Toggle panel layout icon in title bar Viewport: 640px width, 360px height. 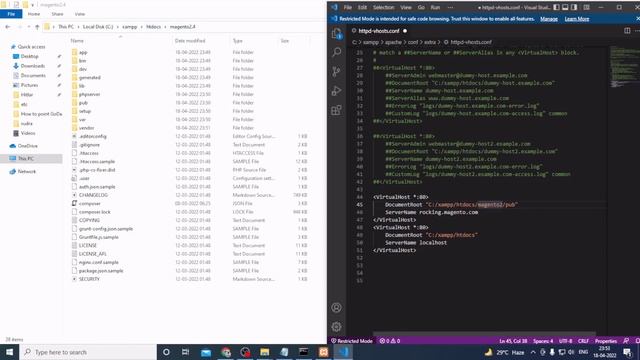565,7
